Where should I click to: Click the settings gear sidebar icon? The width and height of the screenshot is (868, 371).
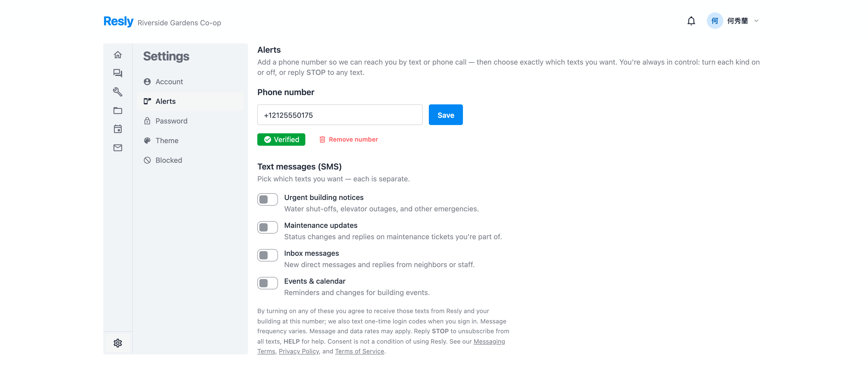point(118,343)
